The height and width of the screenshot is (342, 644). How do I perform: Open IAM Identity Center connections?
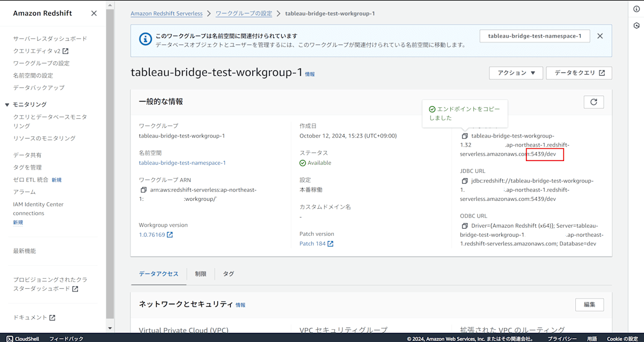pyautogui.click(x=38, y=209)
